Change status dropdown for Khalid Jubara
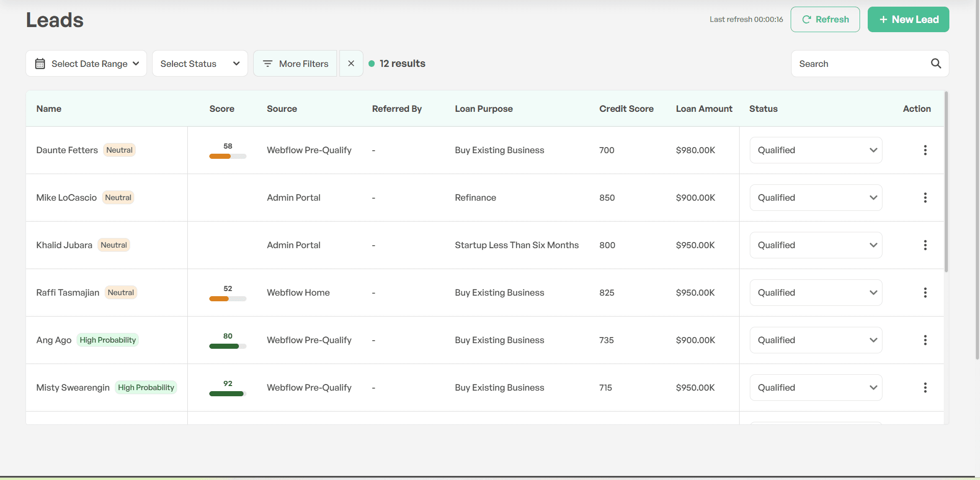980x480 pixels. [x=816, y=245]
